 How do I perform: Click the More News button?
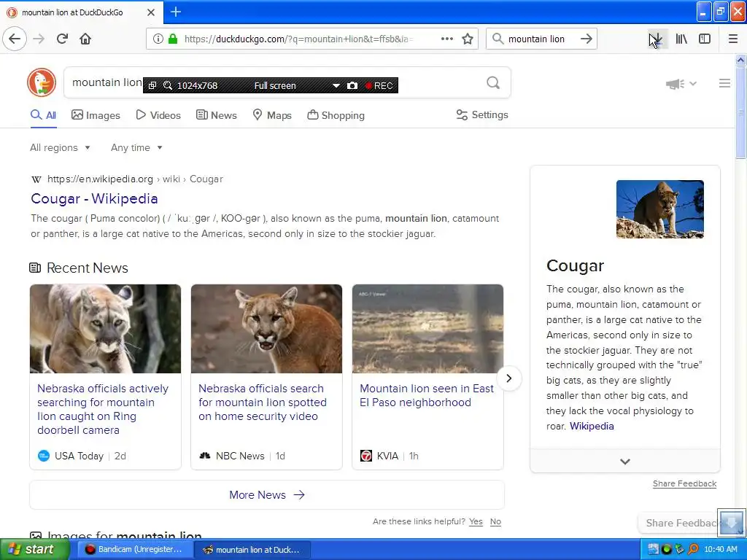pos(267,495)
